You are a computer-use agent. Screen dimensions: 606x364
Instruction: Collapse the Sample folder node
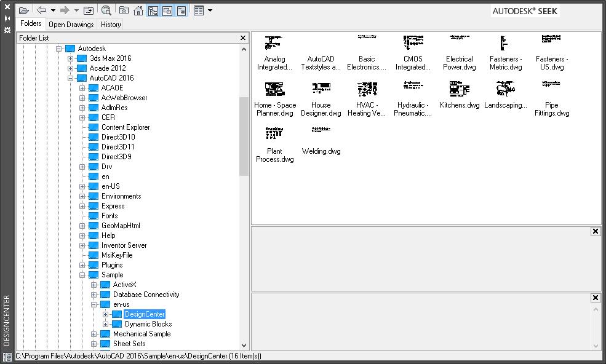click(82, 275)
